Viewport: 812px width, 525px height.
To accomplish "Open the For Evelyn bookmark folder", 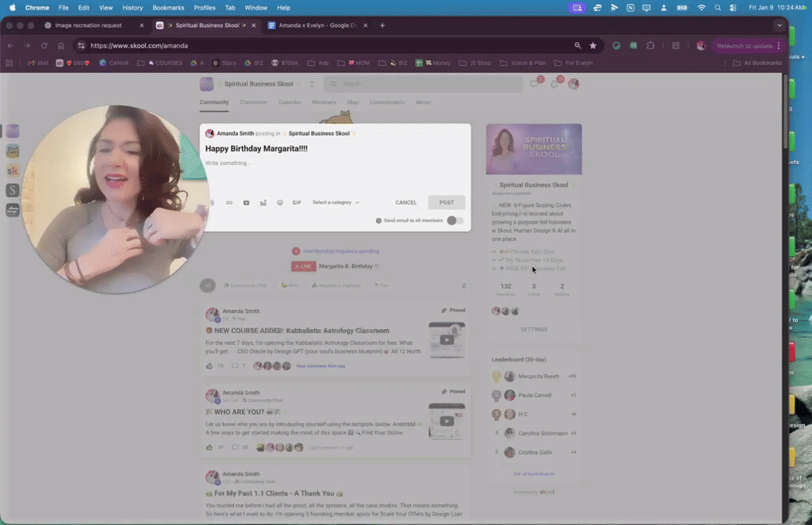I will 573,63.
